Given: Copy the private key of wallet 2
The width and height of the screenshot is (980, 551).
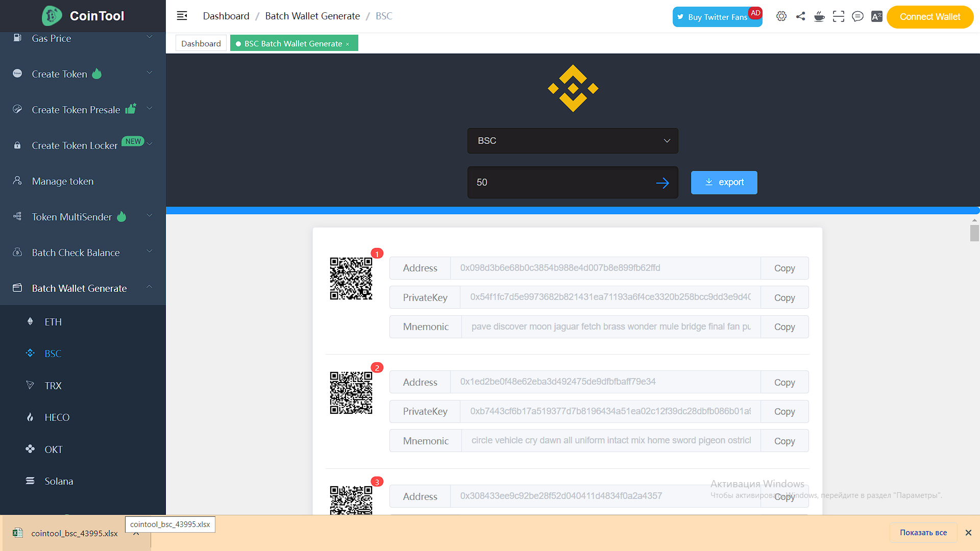Looking at the screenshot, I should pos(785,412).
